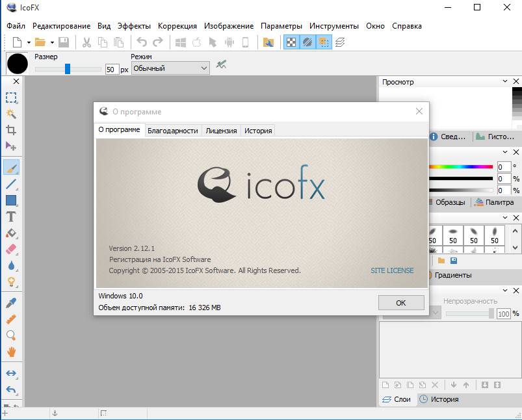This screenshot has height=420, width=522.
Task: Switch to the История tab in dialog
Action: tap(258, 131)
